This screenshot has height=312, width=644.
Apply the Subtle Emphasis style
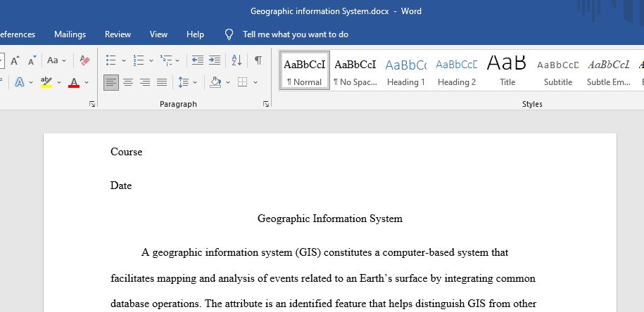point(609,70)
